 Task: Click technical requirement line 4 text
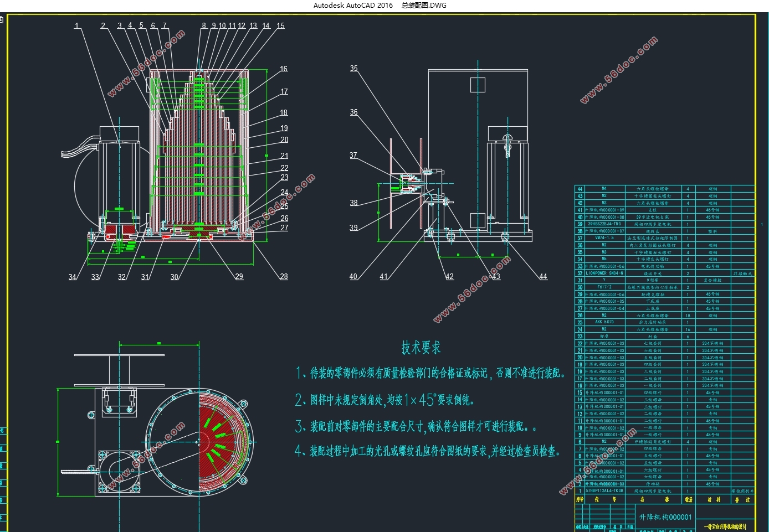pyautogui.click(x=428, y=451)
